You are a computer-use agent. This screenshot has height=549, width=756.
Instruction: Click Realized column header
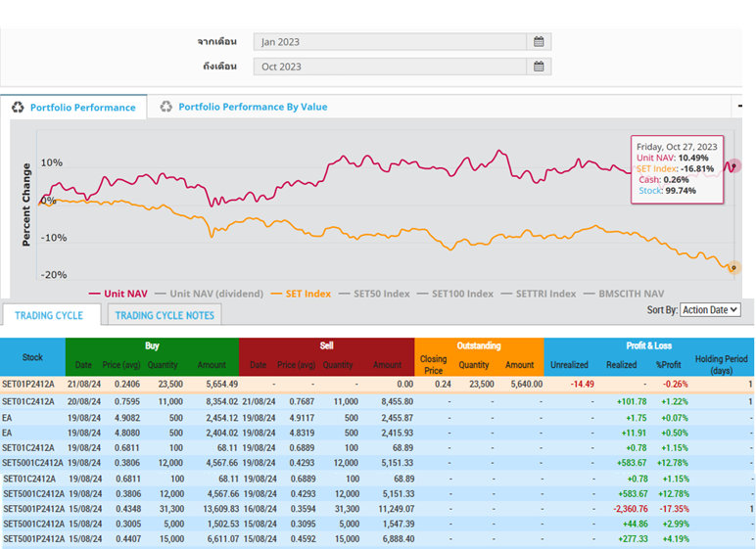[x=621, y=365]
